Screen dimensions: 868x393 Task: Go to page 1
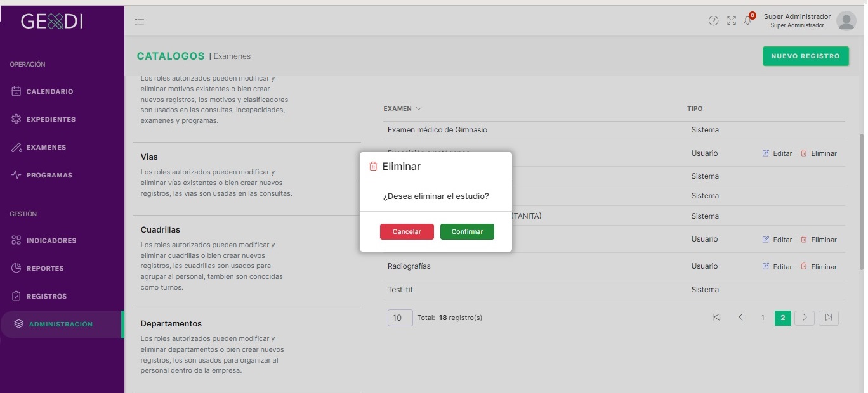tap(763, 318)
